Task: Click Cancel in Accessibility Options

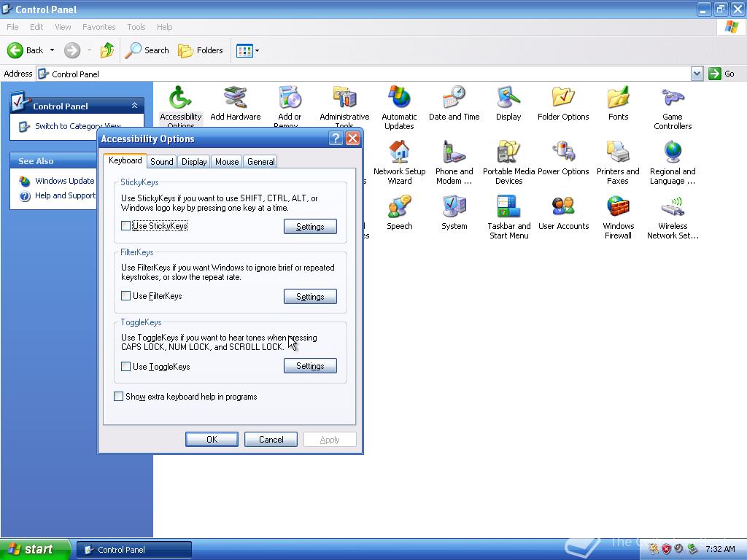Action: pos(271,440)
